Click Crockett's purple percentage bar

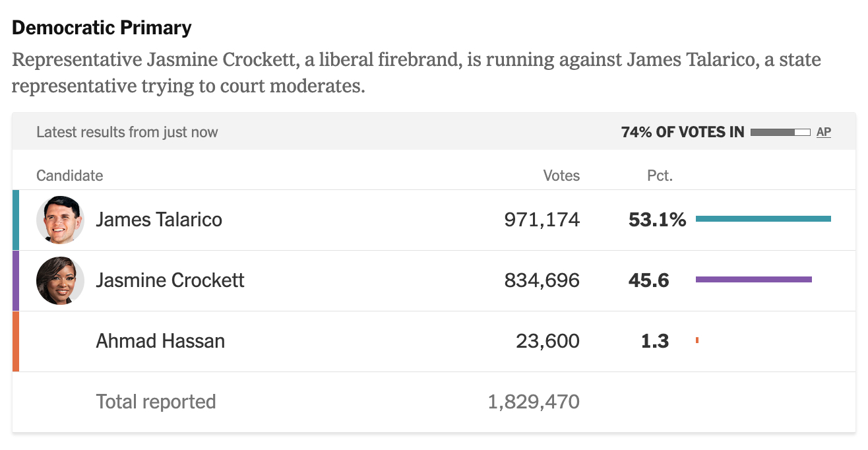[x=753, y=280]
